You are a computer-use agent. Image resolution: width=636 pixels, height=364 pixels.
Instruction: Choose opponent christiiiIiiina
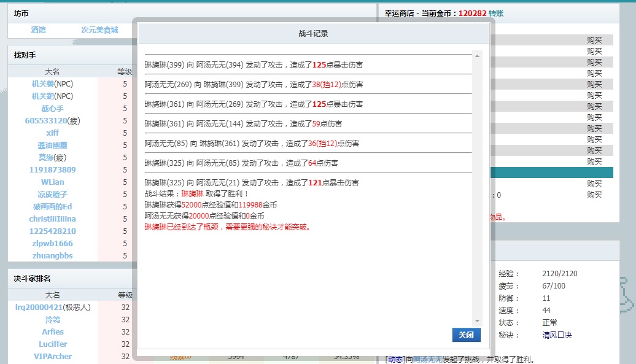tap(52, 219)
